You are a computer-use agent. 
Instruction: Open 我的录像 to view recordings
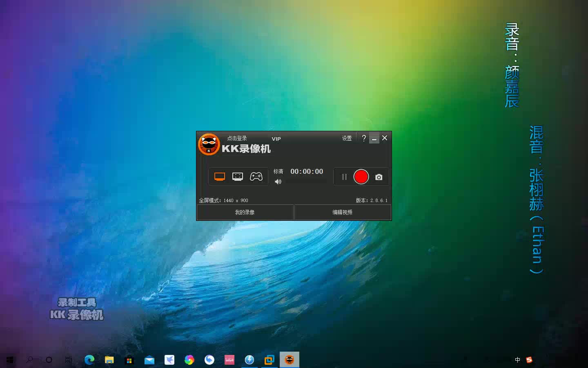click(245, 212)
